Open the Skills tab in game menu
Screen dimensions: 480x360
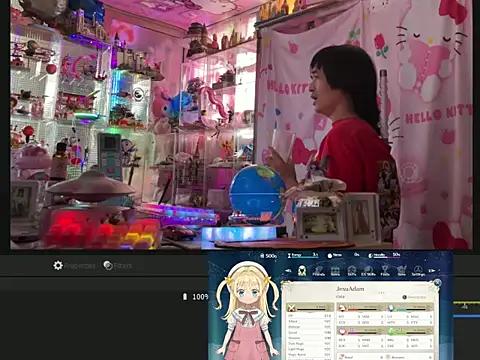click(352, 271)
